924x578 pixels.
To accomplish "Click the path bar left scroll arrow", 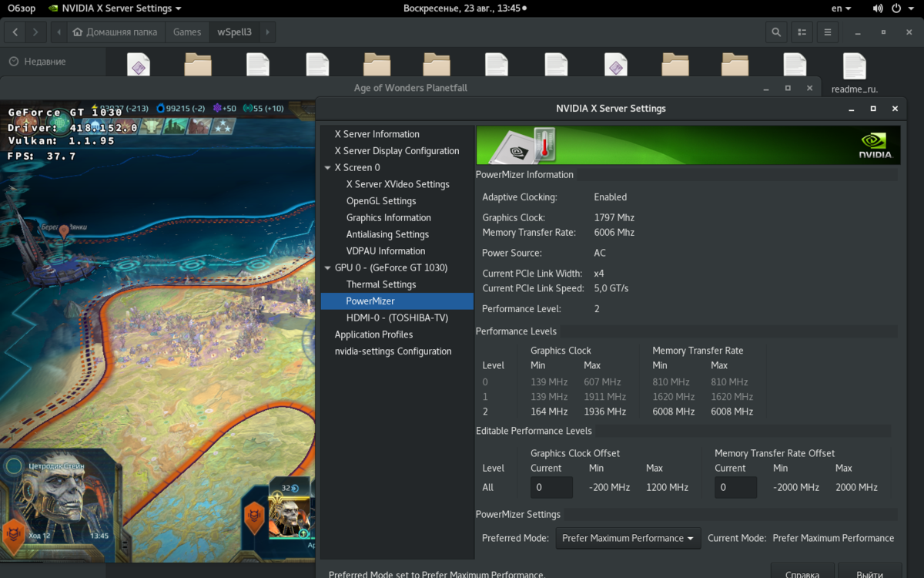I will pyautogui.click(x=59, y=32).
